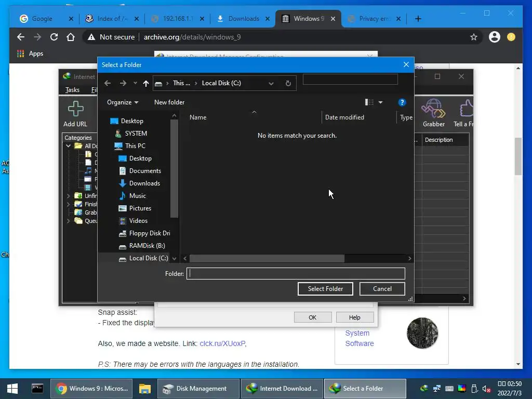
Task: Click Grabber icon in IDM toolbar
Action: [433, 113]
